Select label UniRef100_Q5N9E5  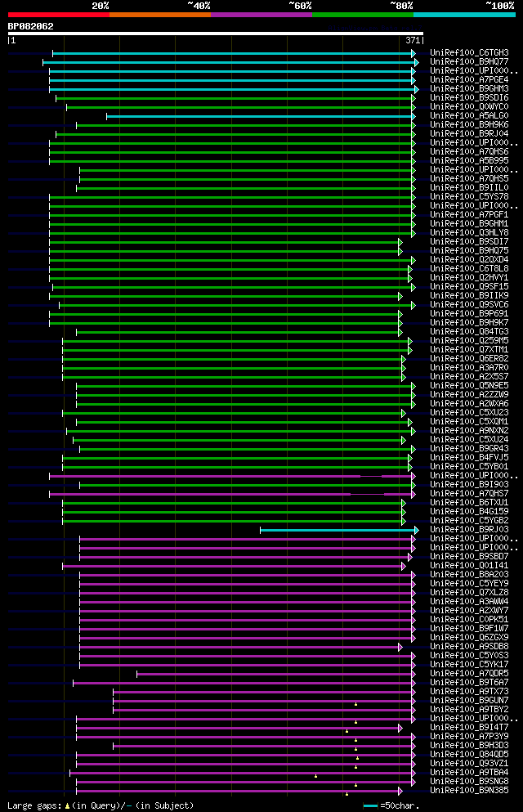(469, 386)
